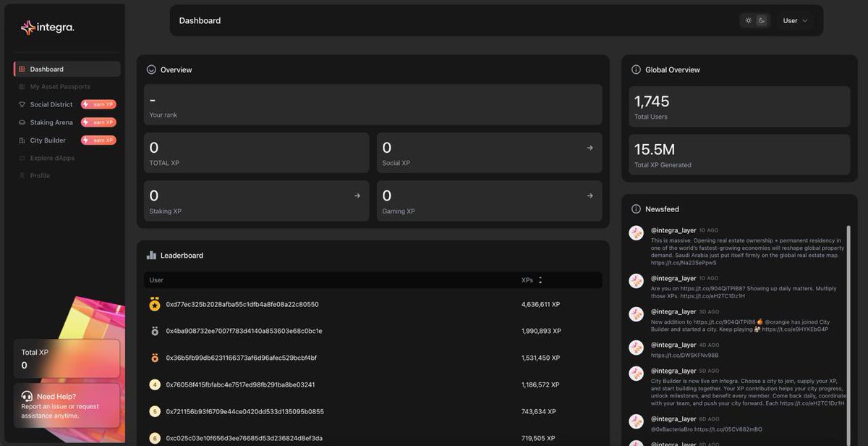Click the earn XP badge next to City Builder

[99, 140]
